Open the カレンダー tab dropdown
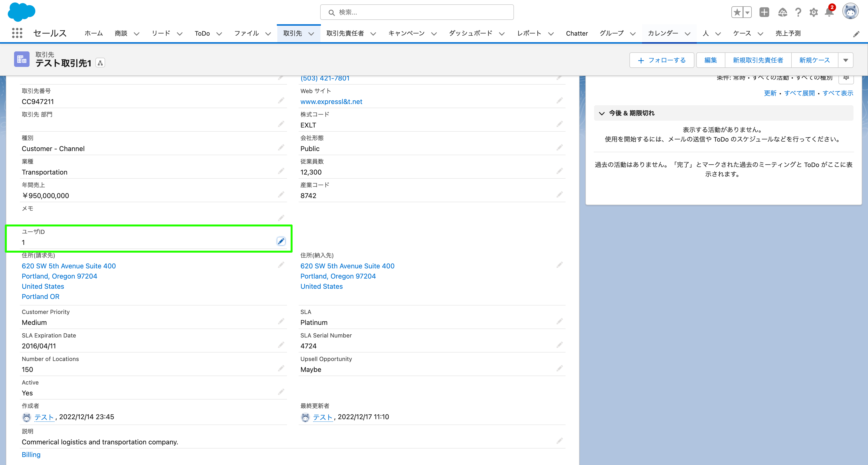 688,33
